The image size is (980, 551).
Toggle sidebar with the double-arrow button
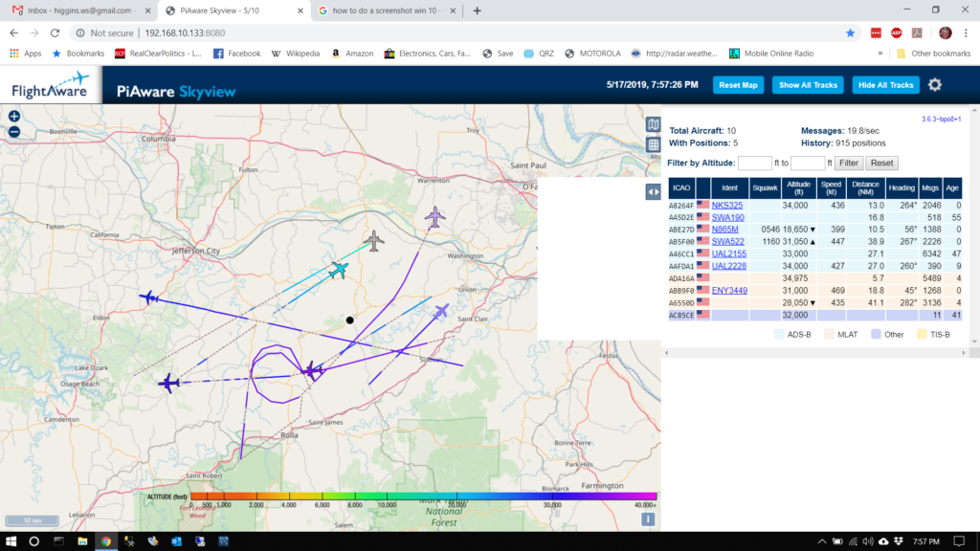pyautogui.click(x=653, y=191)
